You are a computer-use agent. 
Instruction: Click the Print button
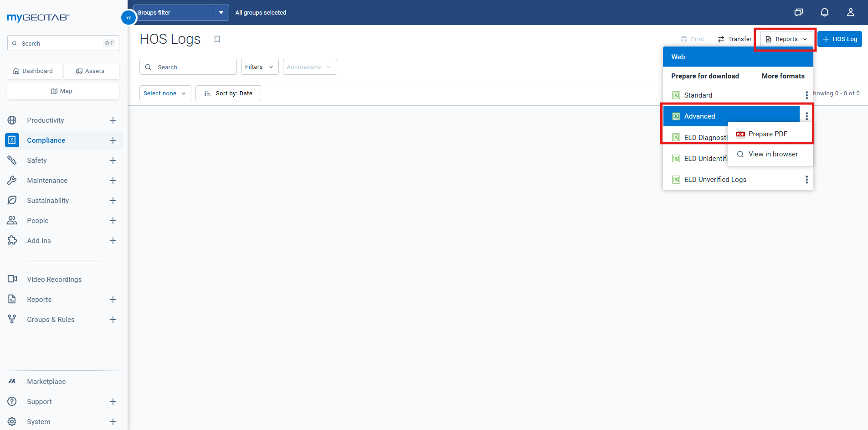point(692,39)
